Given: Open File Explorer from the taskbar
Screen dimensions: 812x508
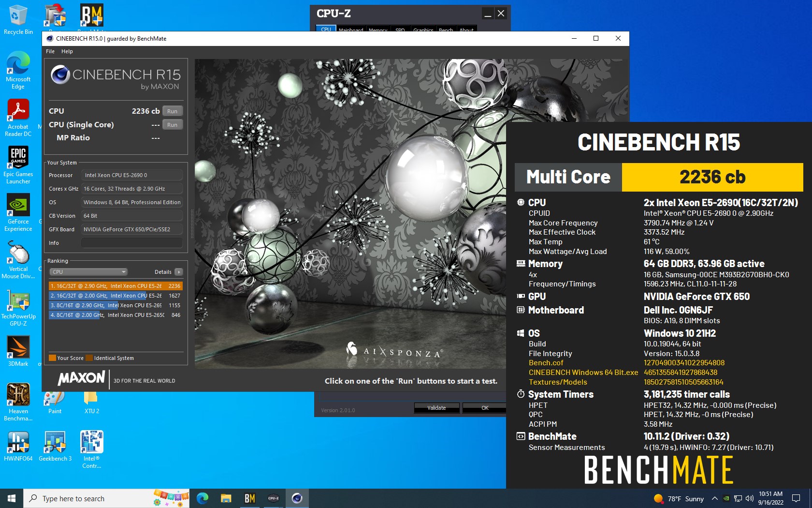Looking at the screenshot, I should coord(226,498).
